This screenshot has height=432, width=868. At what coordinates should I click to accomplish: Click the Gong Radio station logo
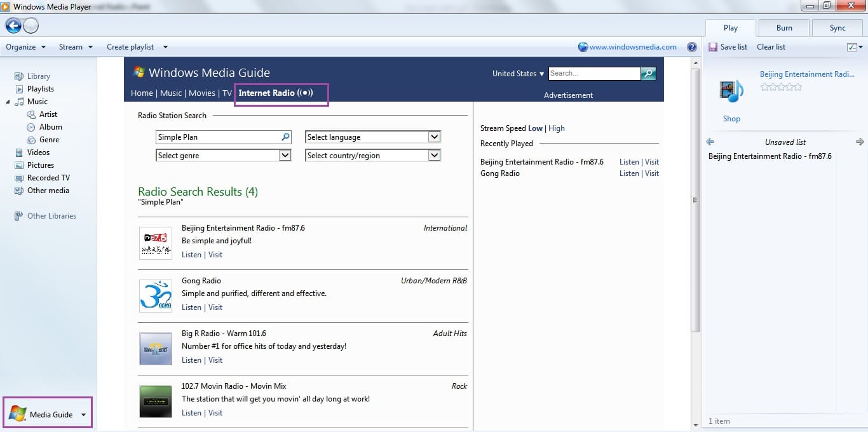[156, 296]
